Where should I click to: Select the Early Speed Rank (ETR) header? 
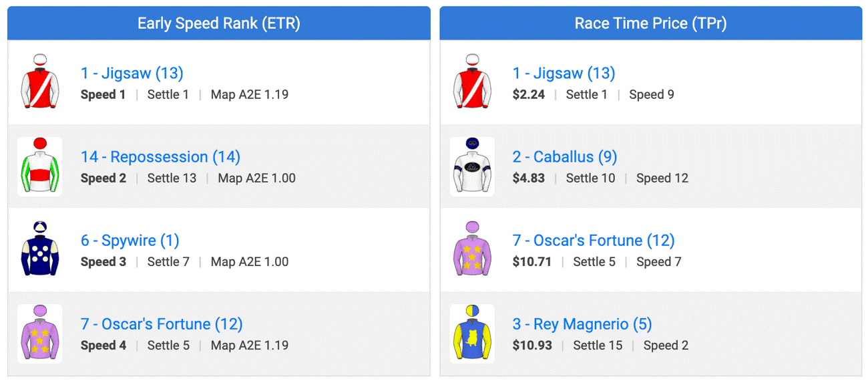tap(218, 23)
